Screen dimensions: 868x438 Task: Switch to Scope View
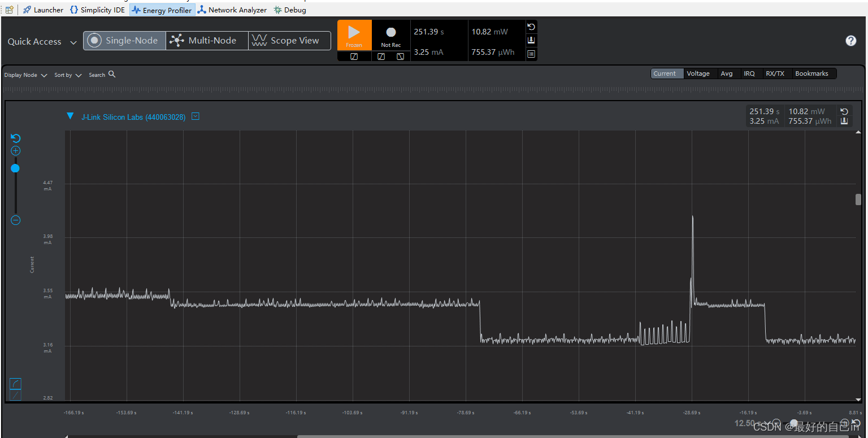point(289,41)
